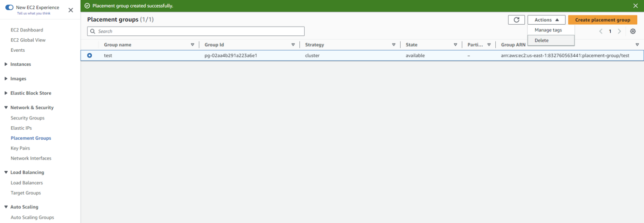Image resolution: width=644 pixels, height=223 pixels.
Task: Click the placement-group/test ARN cell
Action: click(565, 56)
